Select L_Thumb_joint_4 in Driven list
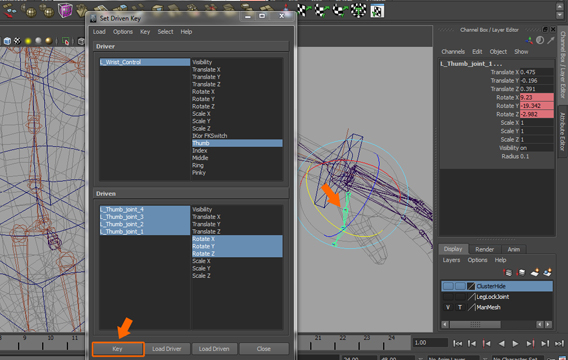Viewport: 568px width, 360px height. (x=145, y=209)
